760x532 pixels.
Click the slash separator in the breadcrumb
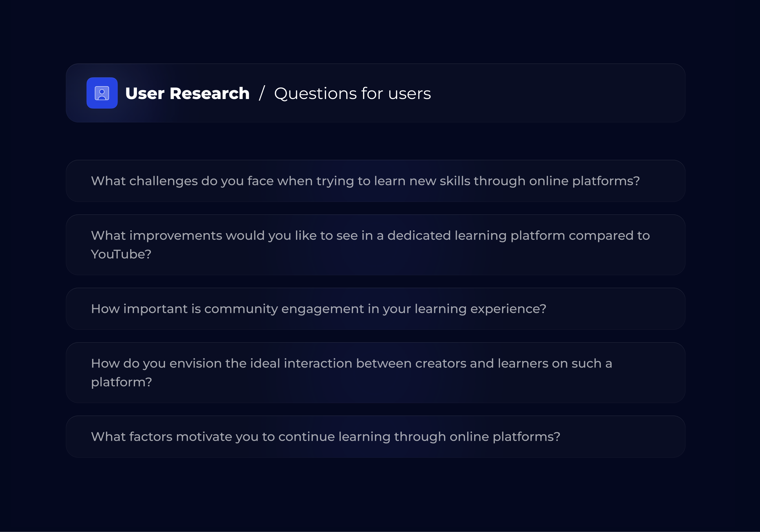coord(262,93)
